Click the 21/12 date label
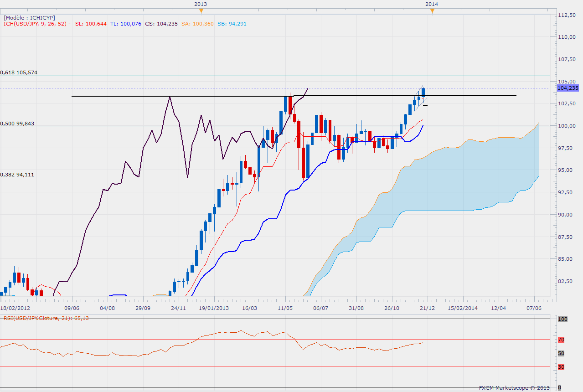This screenshot has height=392, width=583. [x=427, y=308]
